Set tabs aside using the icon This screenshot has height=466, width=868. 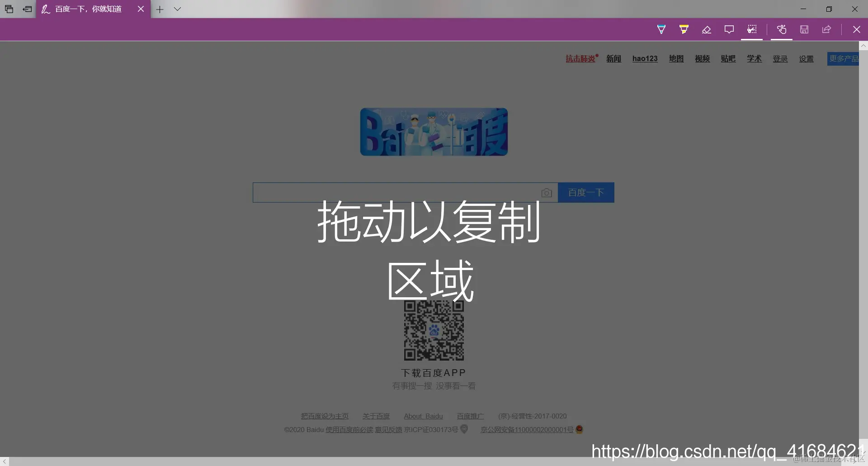coord(27,9)
